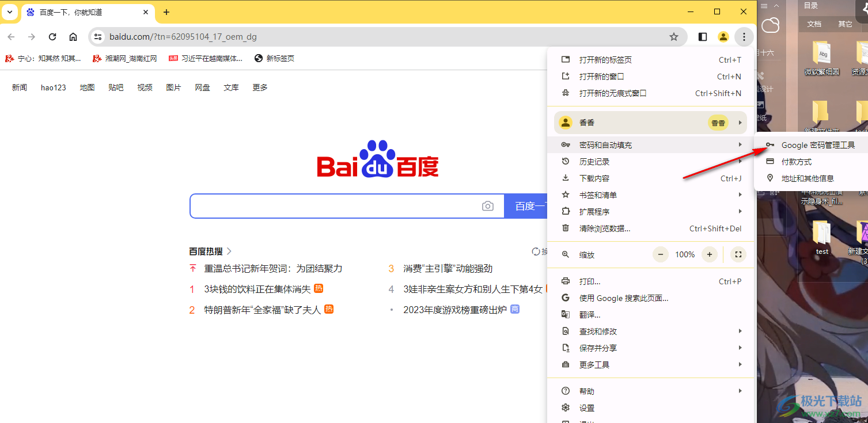
Task: Click the 百度一下 search button
Action: 526,206
